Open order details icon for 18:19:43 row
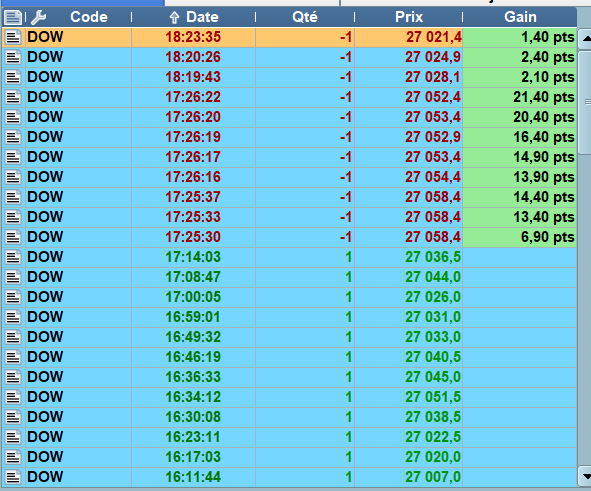 (13, 77)
